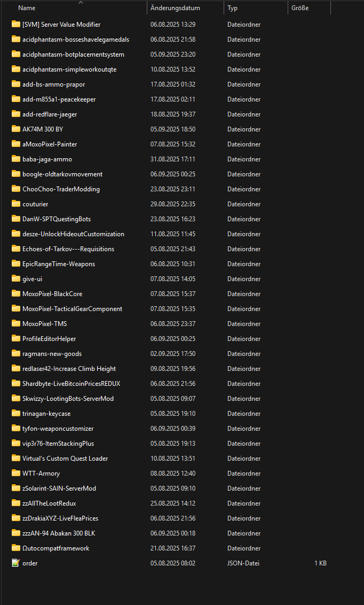Click the date 18.08.2025 19:37
Screen dimensions: 364x605
point(173,114)
